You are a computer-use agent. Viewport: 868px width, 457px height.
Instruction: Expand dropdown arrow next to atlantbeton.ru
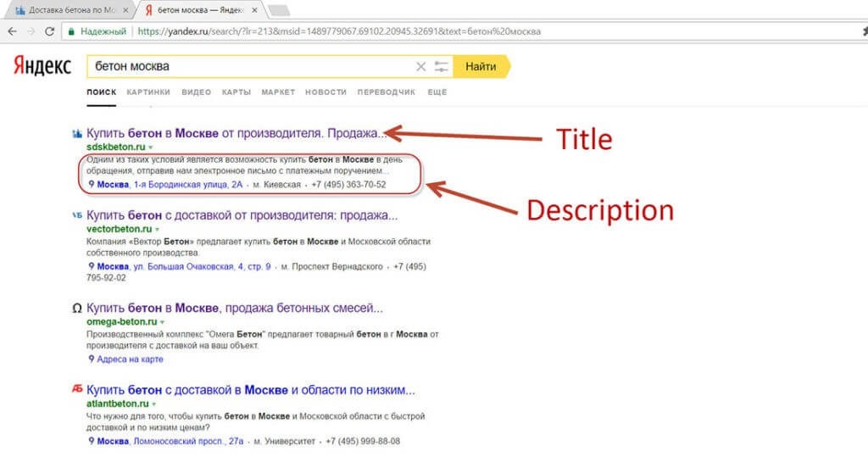tap(154, 404)
